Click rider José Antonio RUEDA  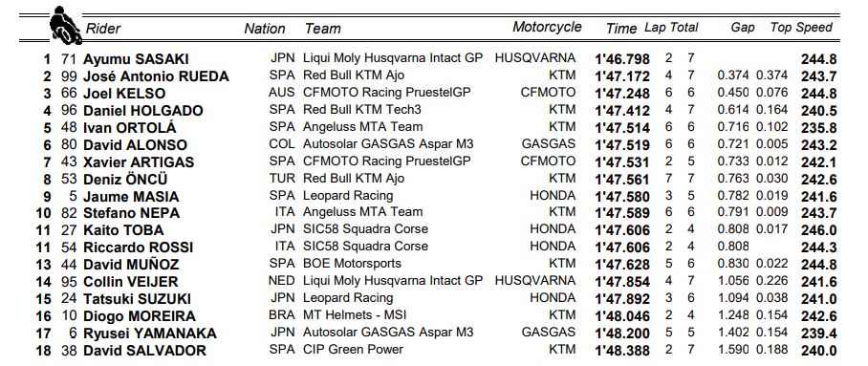(x=156, y=76)
